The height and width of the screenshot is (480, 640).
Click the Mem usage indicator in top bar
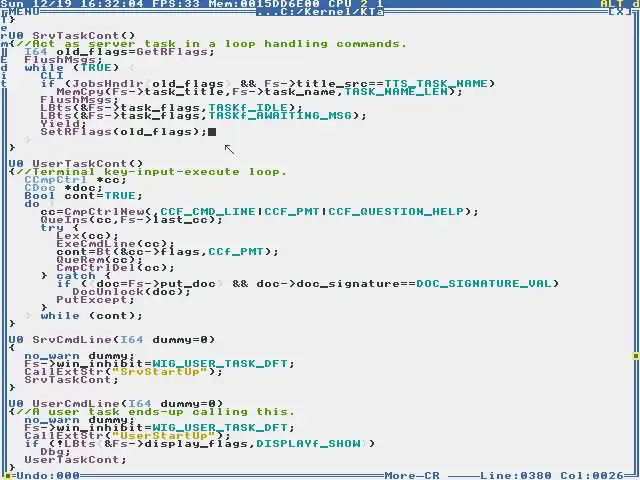(264, 4)
